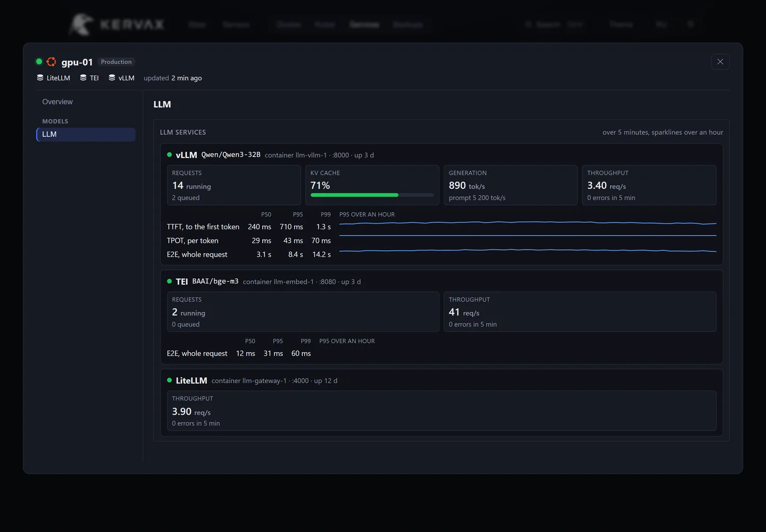Click the "updated 2 min ago" text
The width and height of the screenshot is (766, 532).
click(x=173, y=78)
